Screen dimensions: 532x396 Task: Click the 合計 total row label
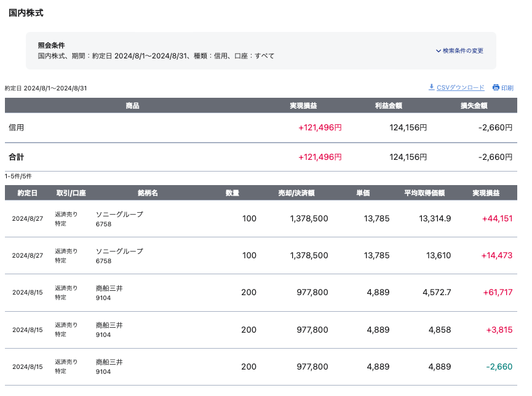[x=17, y=157]
